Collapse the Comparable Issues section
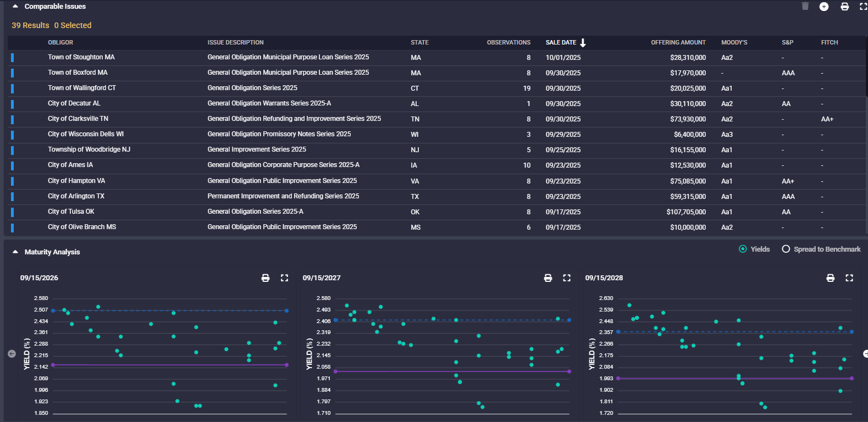This screenshot has width=868, height=422. (15, 7)
